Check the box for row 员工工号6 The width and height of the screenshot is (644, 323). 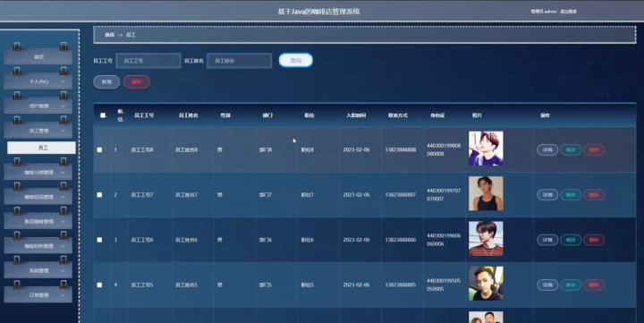[99, 240]
